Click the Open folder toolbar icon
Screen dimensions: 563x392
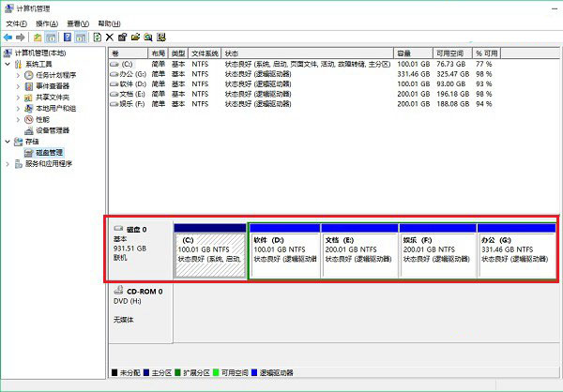tap(136, 38)
